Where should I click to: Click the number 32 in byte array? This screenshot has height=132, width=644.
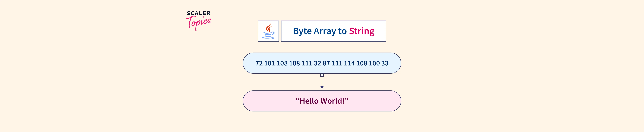click(317, 63)
